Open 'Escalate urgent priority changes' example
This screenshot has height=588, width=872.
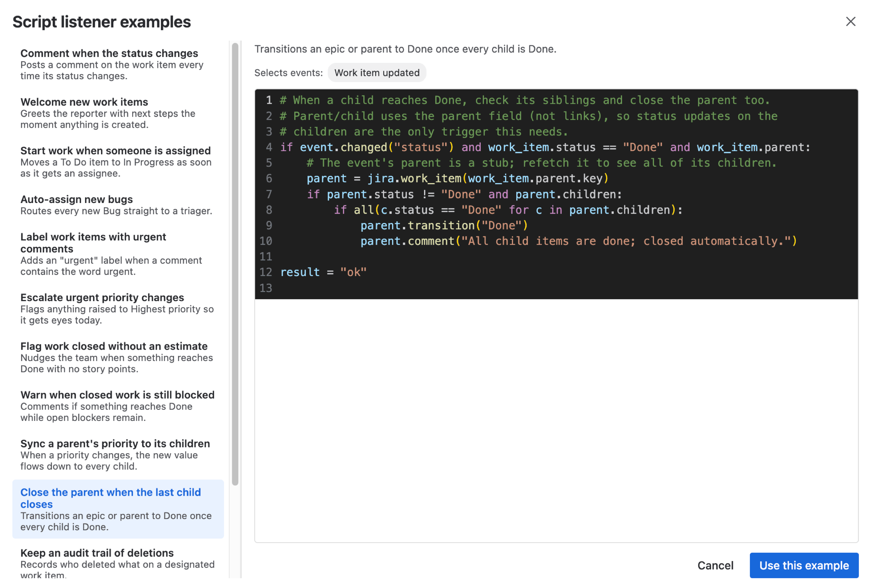(x=118, y=309)
